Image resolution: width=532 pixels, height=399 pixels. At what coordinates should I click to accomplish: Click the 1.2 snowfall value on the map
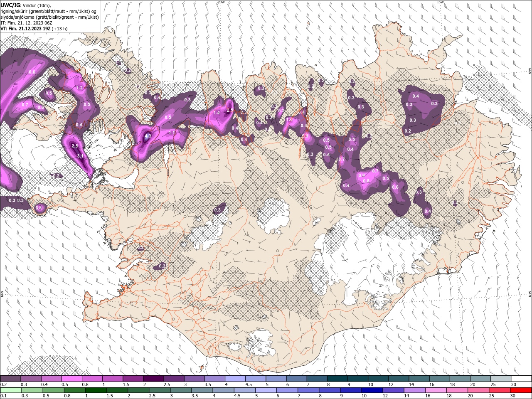pyautogui.click(x=80, y=88)
